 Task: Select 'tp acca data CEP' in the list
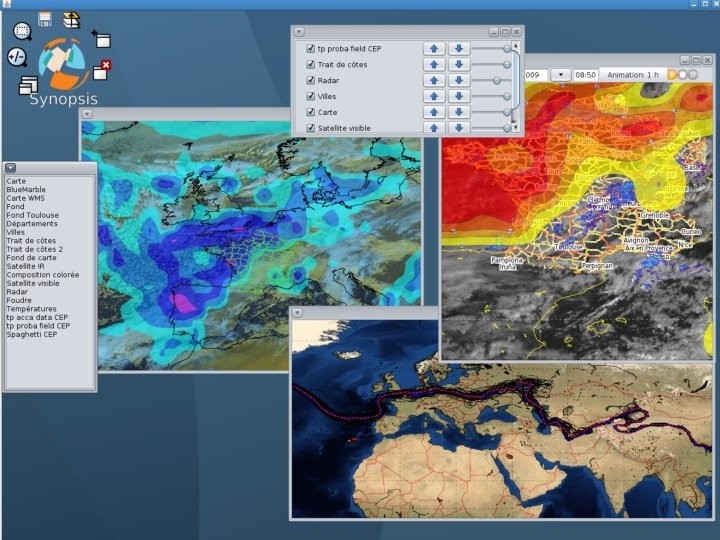pos(37,317)
